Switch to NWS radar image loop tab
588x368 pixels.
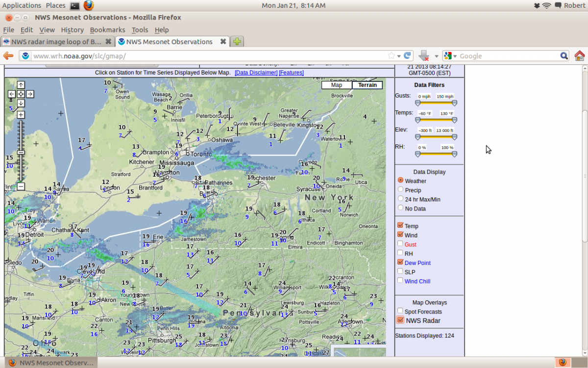57,42
